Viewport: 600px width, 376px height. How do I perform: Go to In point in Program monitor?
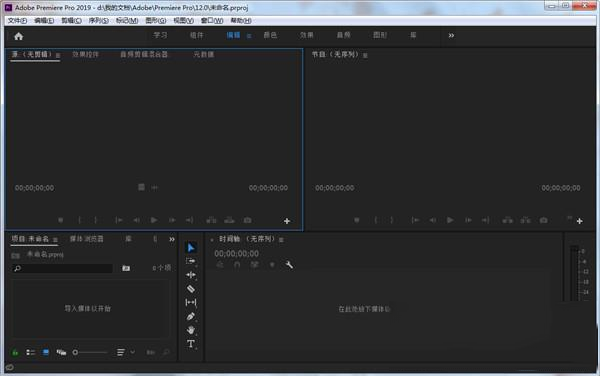pos(415,220)
